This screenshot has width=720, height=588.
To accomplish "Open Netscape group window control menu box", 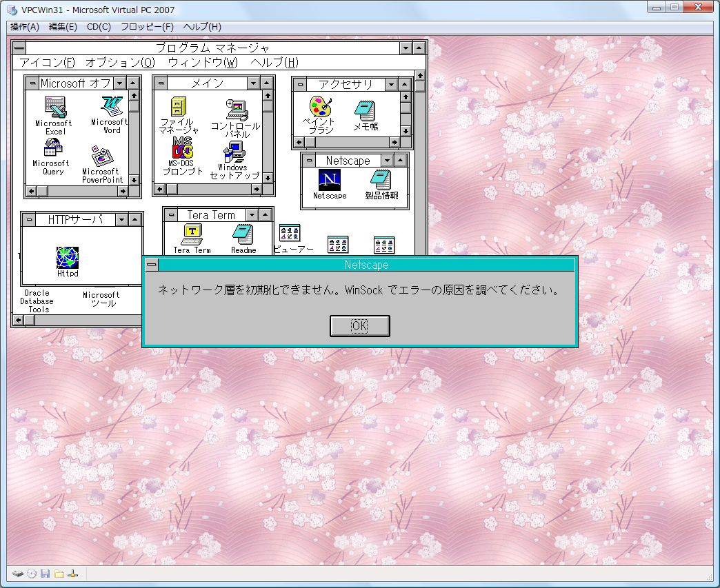I will 309,161.
